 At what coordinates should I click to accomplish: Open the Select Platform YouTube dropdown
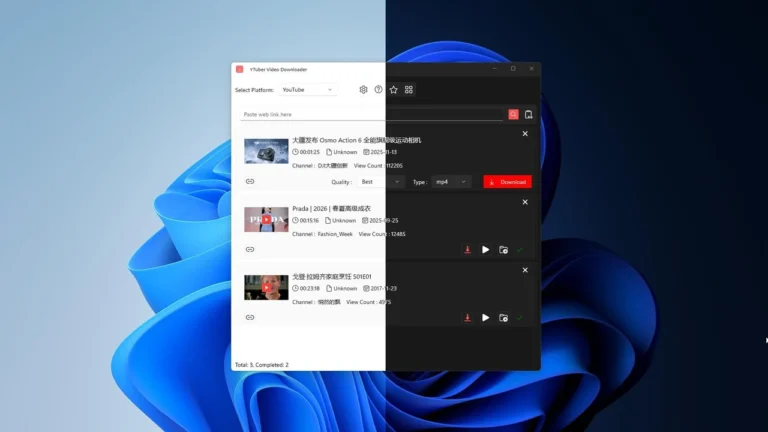pyautogui.click(x=308, y=90)
